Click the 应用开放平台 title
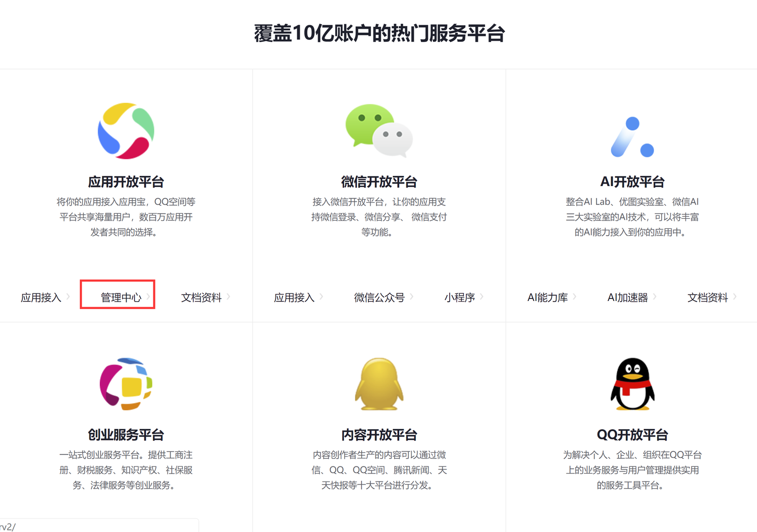This screenshot has width=757, height=532. pos(126,182)
